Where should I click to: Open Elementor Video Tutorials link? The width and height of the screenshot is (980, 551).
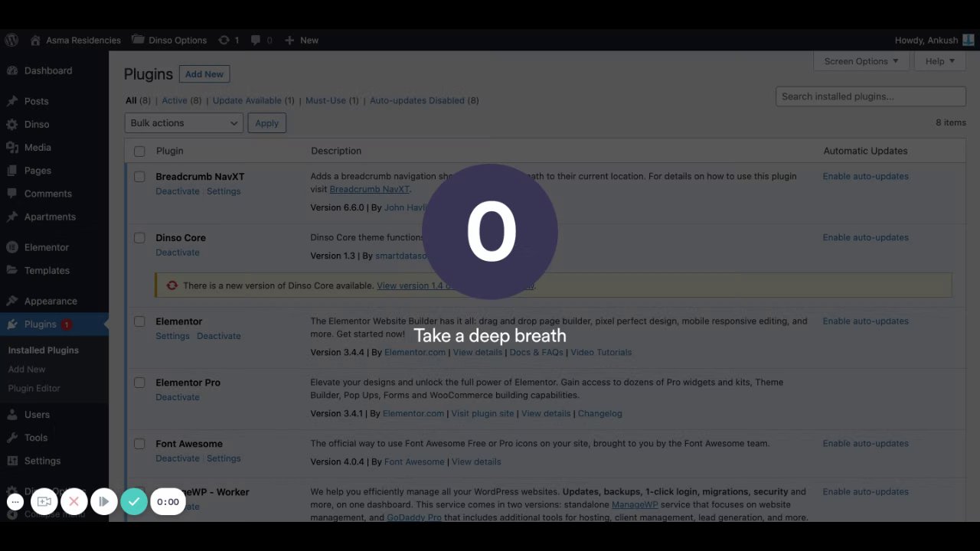601,352
